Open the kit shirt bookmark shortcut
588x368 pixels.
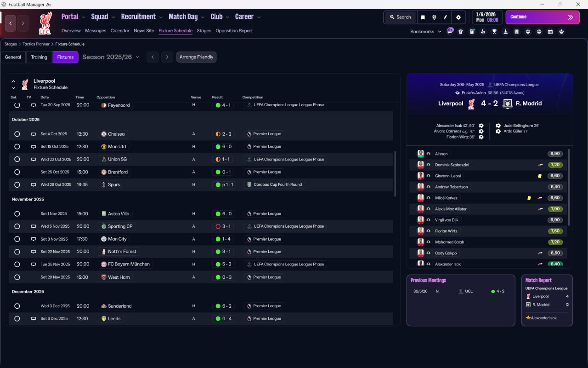[x=461, y=32]
